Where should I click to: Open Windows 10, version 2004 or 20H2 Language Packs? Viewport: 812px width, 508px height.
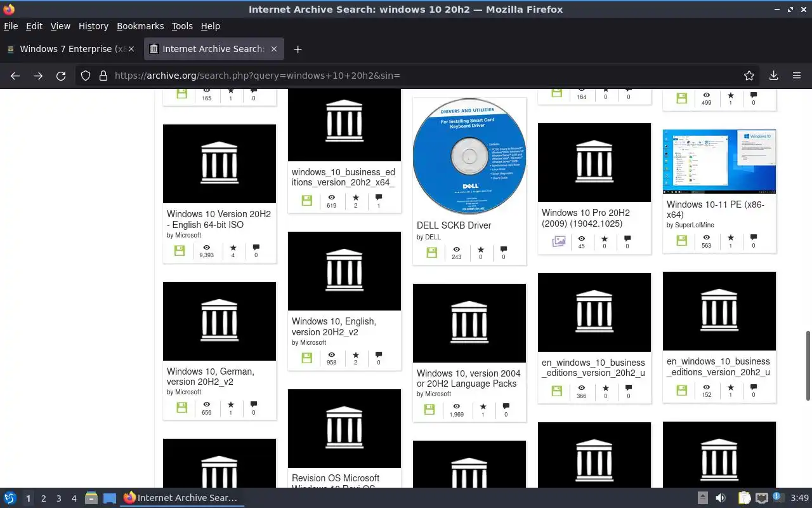click(468, 378)
